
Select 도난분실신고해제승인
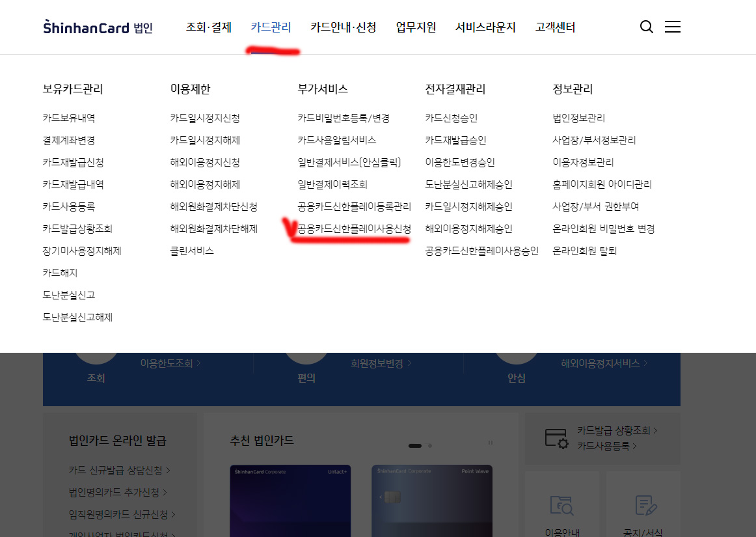point(468,184)
